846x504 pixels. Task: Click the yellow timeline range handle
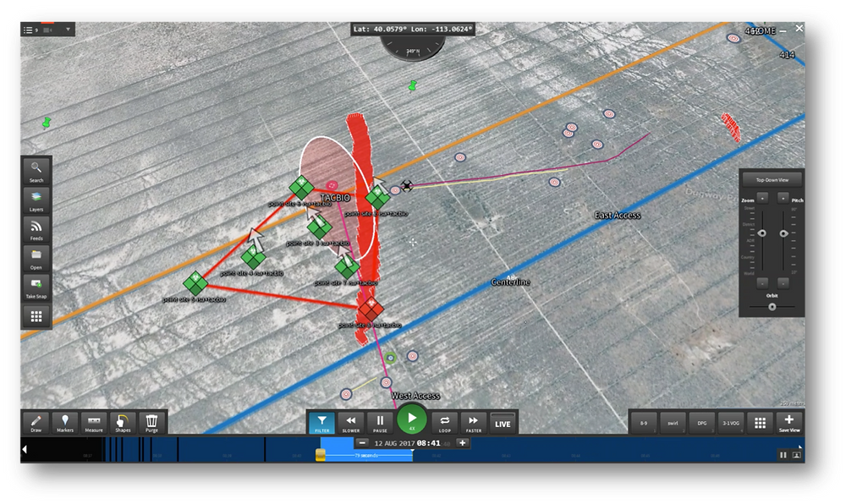click(320, 456)
